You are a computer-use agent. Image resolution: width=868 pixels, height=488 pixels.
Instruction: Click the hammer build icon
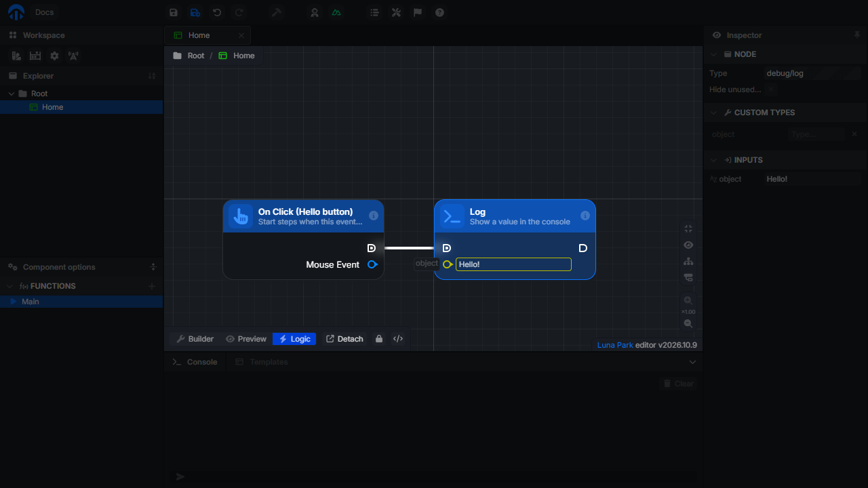pyautogui.click(x=276, y=12)
